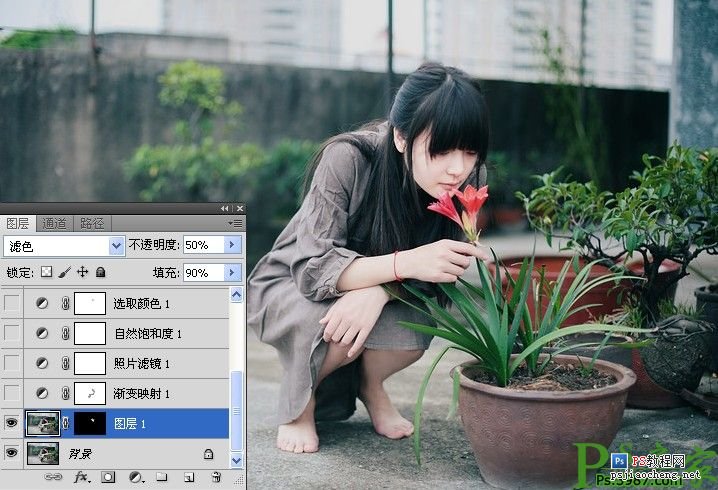The width and height of the screenshot is (718, 490).
Task: Click the 选取颜色 1 mask link icon
Action: 65,303
